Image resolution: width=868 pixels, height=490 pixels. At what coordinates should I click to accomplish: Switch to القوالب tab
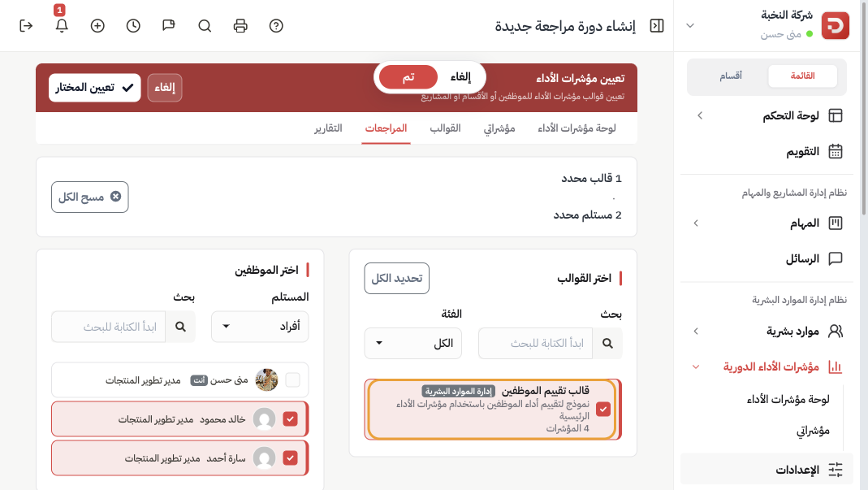click(445, 128)
